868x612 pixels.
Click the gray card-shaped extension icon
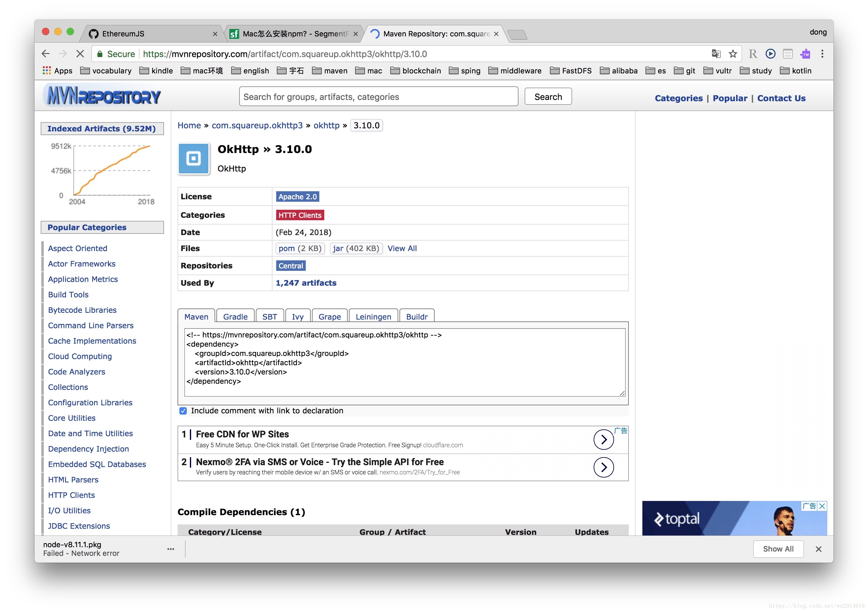click(x=788, y=54)
